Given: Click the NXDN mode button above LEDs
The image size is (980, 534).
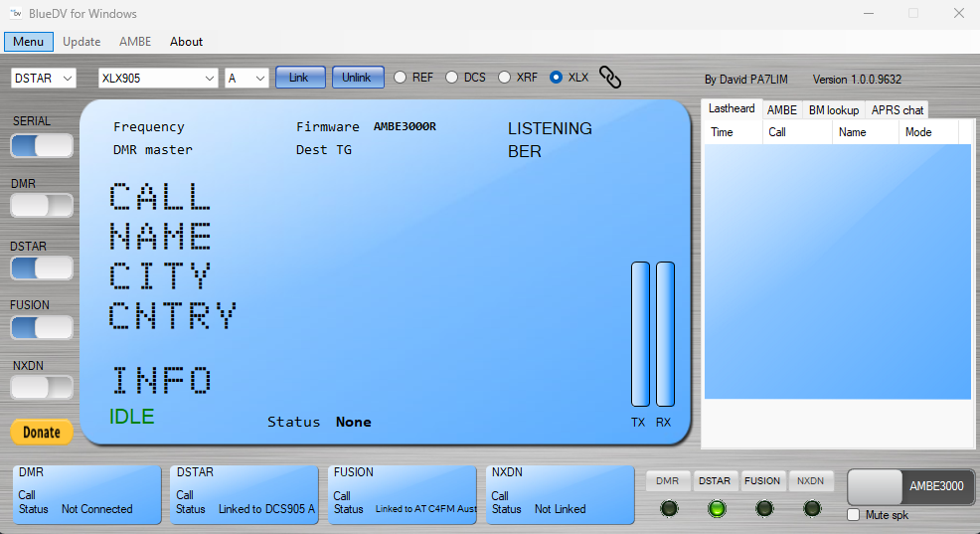Looking at the screenshot, I should [810, 481].
